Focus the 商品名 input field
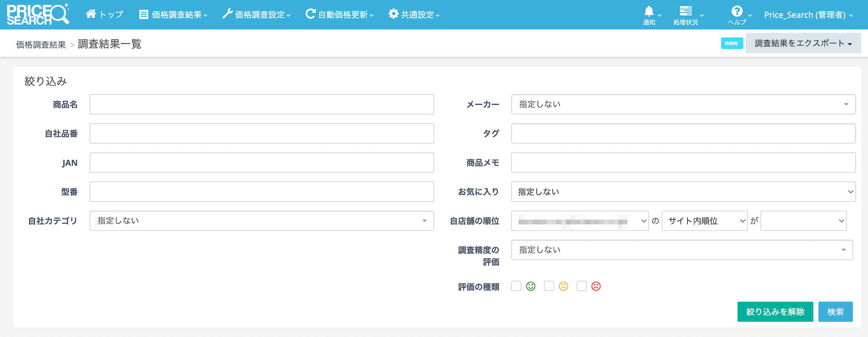Viewport: 868px width, 337px height. (x=261, y=104)
